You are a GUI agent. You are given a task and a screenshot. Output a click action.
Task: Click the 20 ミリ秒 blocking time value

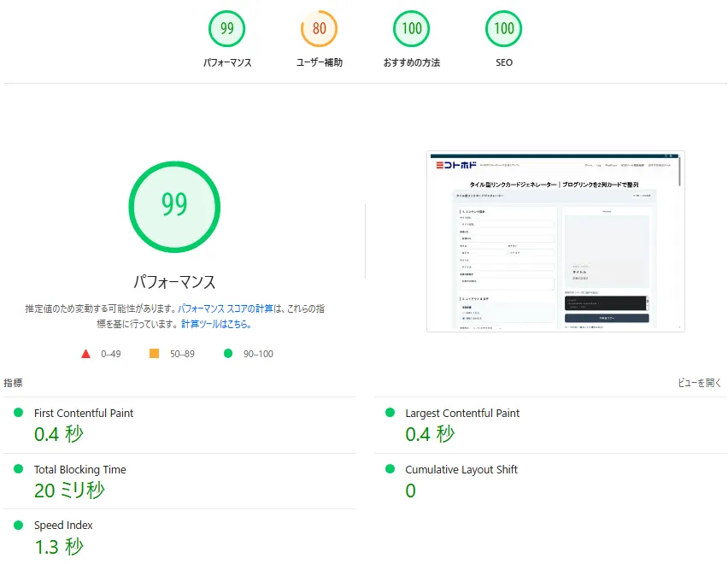(70, 491)
